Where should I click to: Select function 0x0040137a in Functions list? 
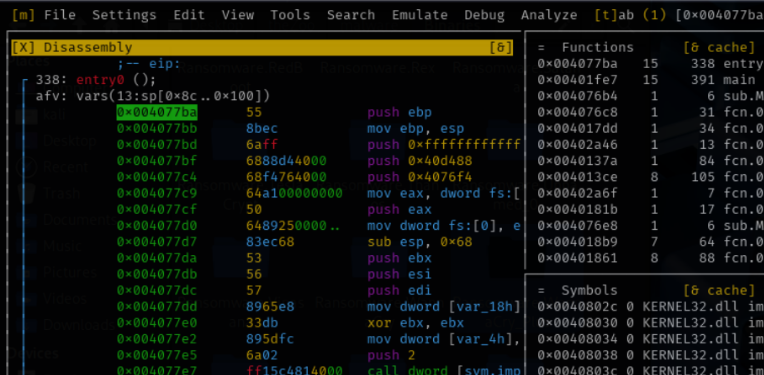click(x=650, y=161)
